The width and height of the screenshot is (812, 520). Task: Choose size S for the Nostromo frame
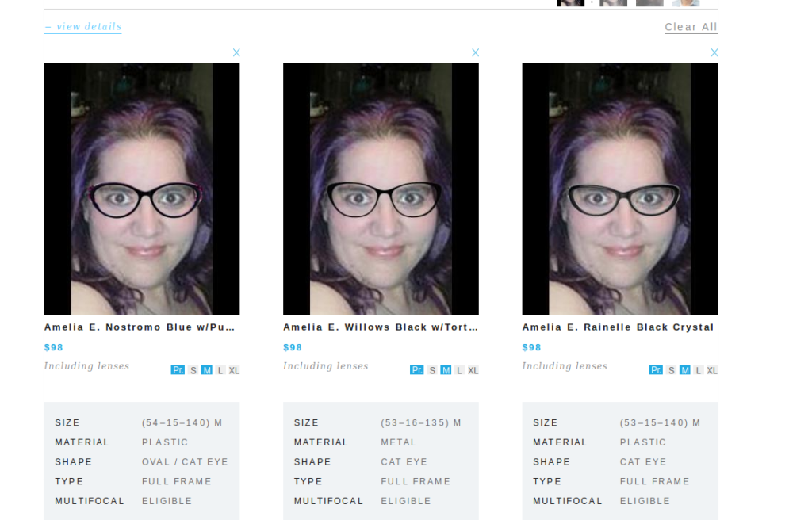coord(193,370)
